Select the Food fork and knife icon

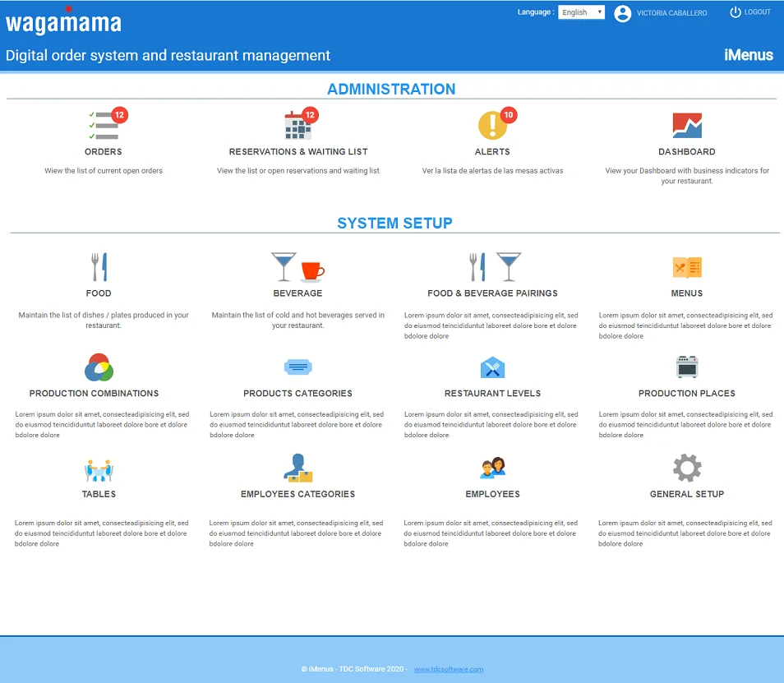pos(99,267)
